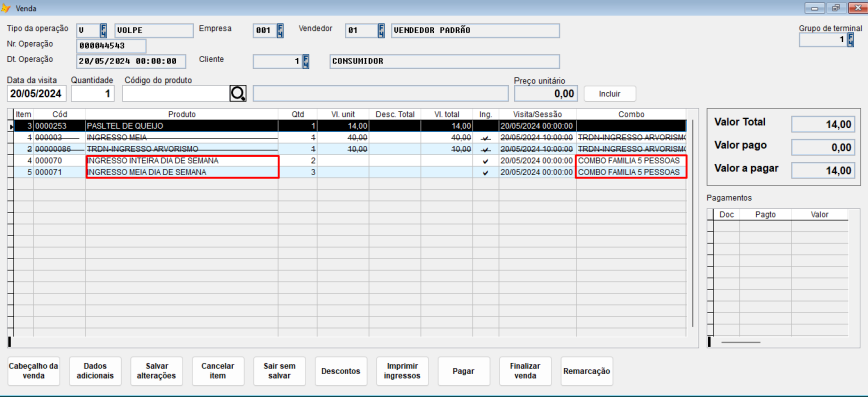Click Vl. total column header
The image size is (868, 399).
[446, 114]
